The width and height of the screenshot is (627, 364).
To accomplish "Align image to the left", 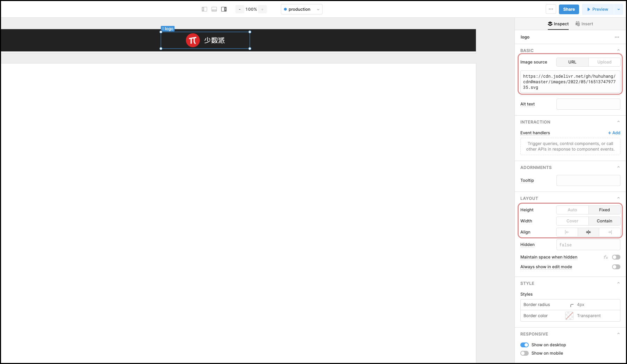I will click(x=567, y=232).
